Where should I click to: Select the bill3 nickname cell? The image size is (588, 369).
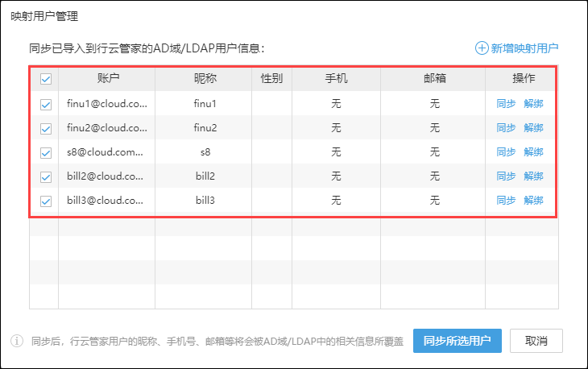205,201
